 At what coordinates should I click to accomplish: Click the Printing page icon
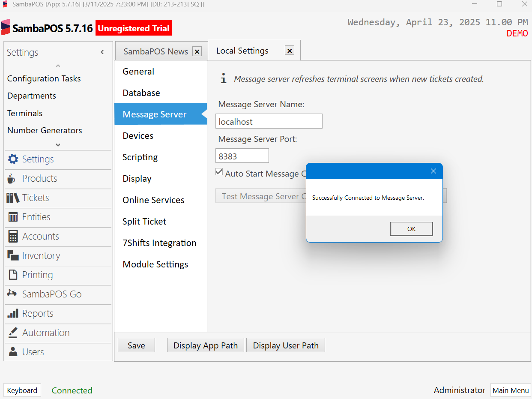tap(13, 275)
